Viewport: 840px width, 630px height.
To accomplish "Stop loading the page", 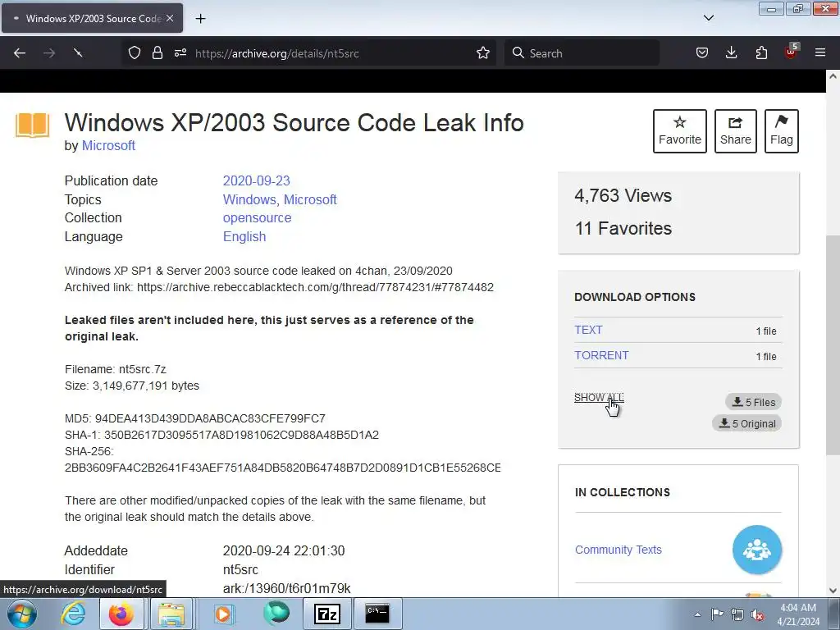I will point(78,53).
